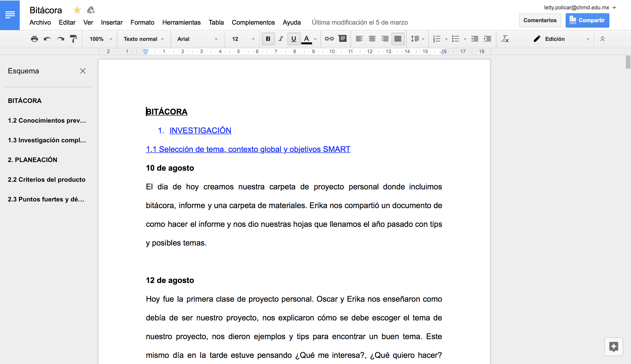This screenshot has height=364, width=631.
Task: Center align the text
Action: click(372, 39)
